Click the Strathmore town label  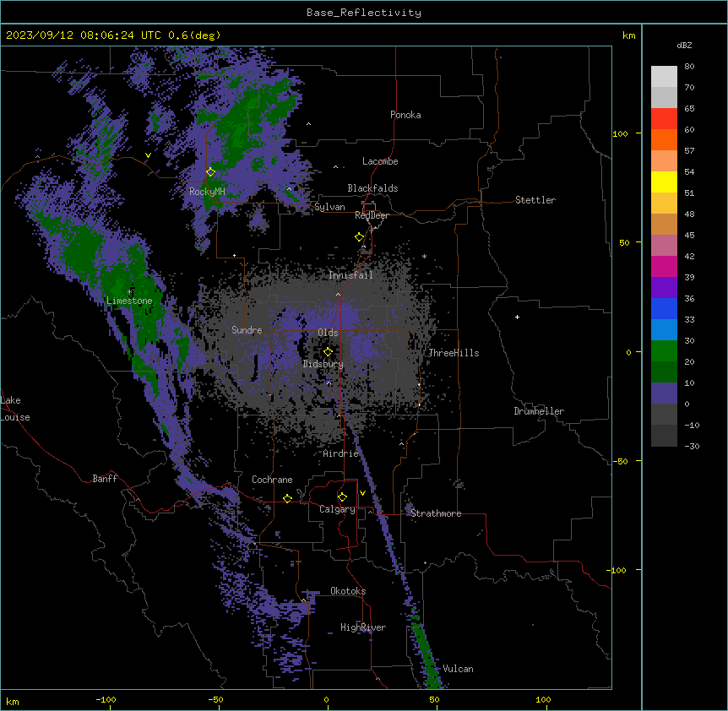(436, 513)
